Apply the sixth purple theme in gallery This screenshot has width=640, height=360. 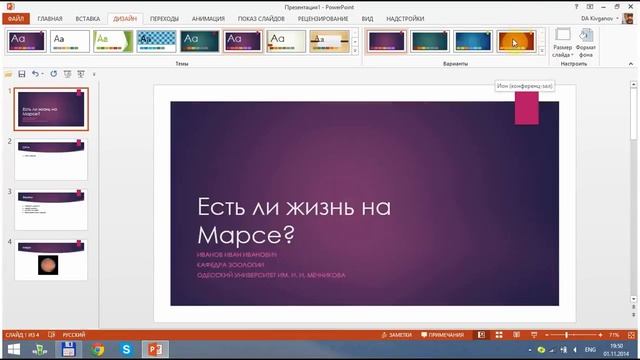243,41
